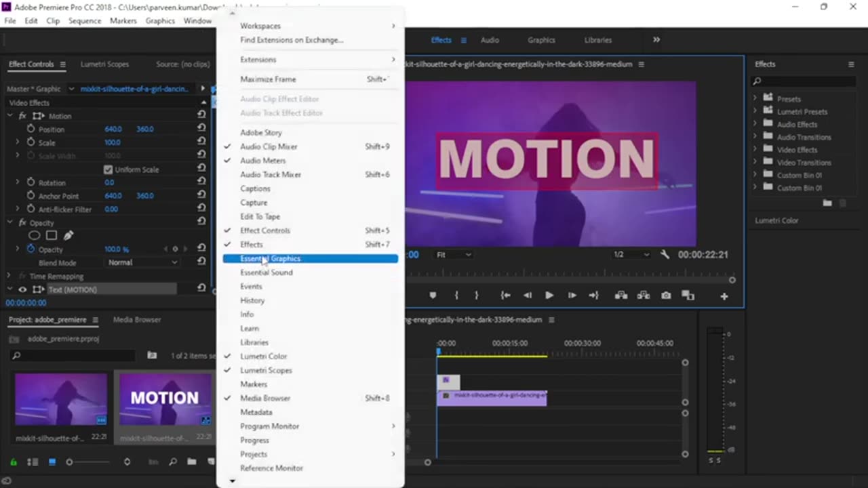The height and width of the screenshot is (488, 868).
Task: Reset the Anchor Point parameter
Action: tap(201, 196)
